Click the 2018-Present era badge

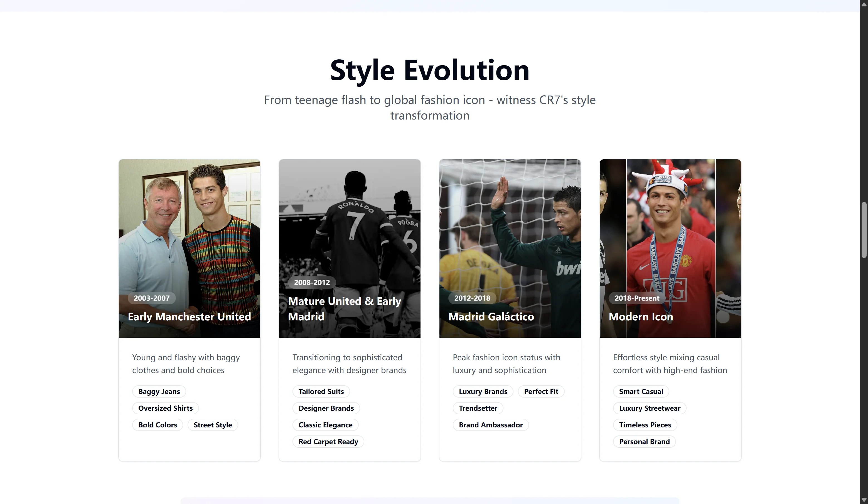[x=636, y=298]
